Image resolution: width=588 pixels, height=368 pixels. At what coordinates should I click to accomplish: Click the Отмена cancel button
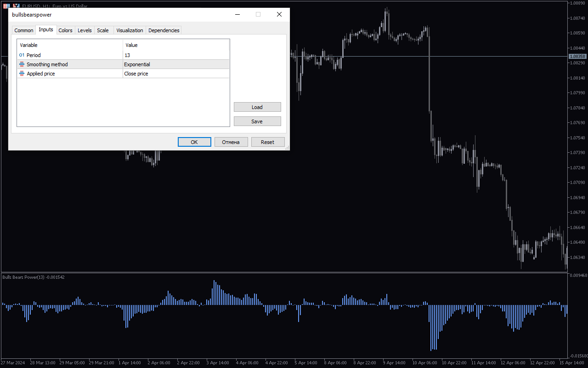(231, 142)
